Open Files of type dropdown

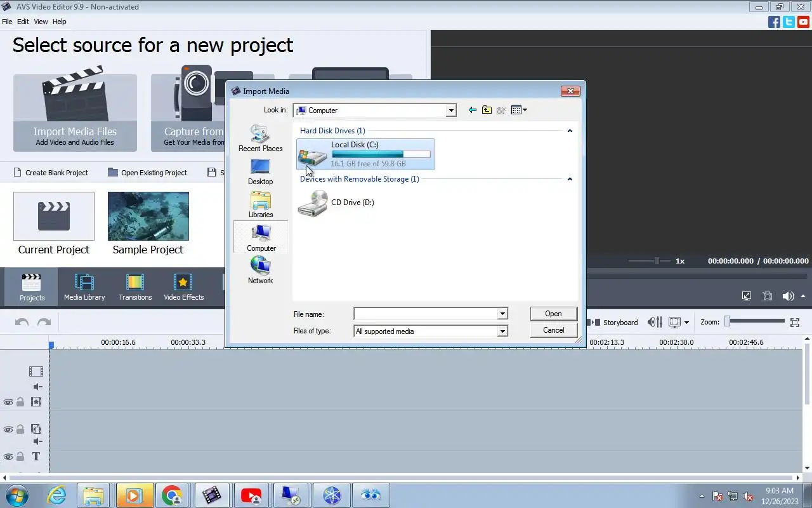502,331
